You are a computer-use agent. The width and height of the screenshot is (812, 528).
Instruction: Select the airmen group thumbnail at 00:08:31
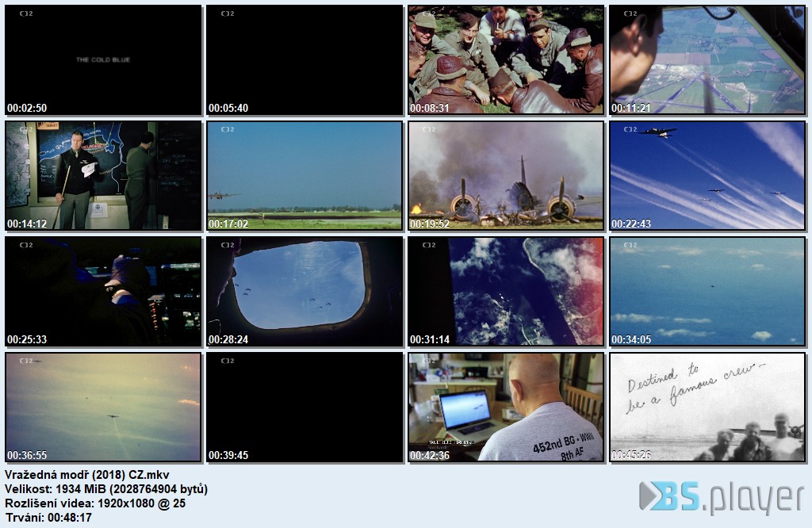(506, 60)
